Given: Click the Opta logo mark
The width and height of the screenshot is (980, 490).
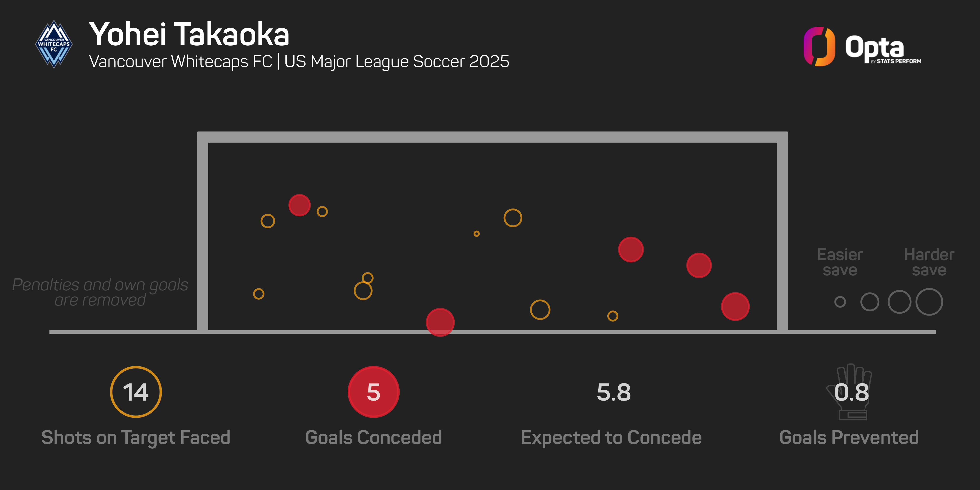Looking at the screenshot, I should tap(819, 46).
